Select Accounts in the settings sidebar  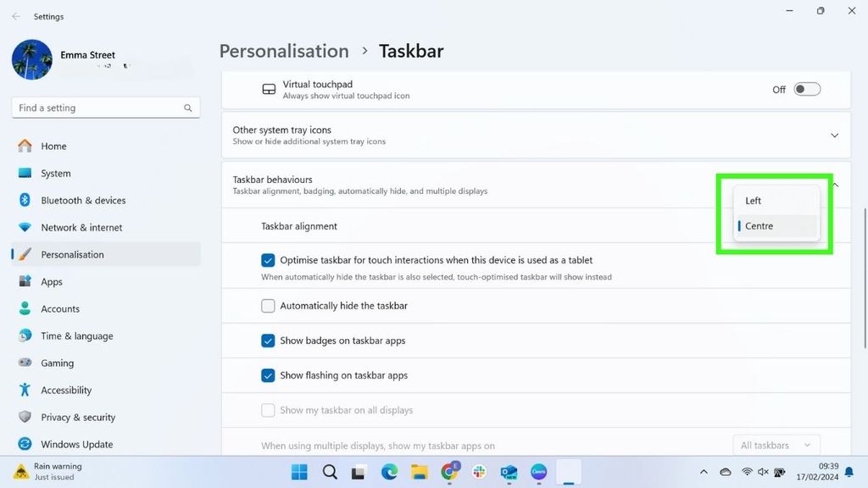click(61, 308)
